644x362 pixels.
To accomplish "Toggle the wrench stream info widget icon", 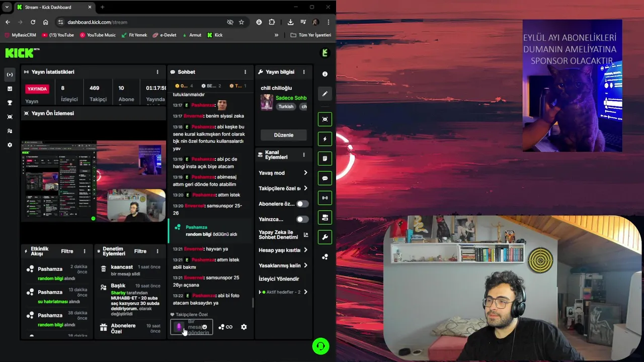I will (325, 237).
